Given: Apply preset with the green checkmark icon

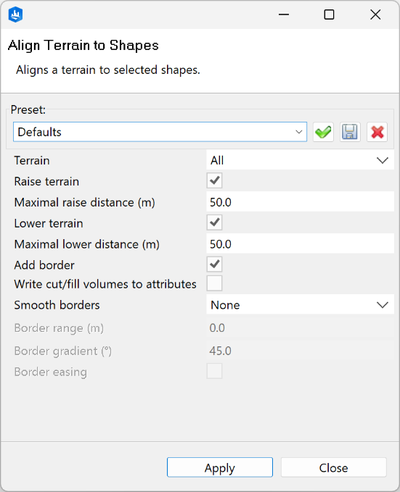Looking at the screenshot, I should point(323,132).
